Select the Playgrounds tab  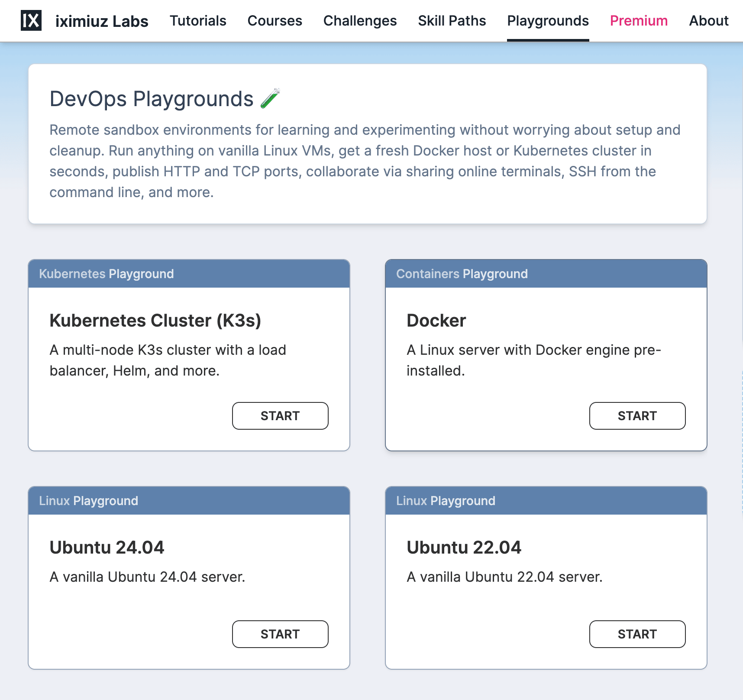tap(548, 21)
